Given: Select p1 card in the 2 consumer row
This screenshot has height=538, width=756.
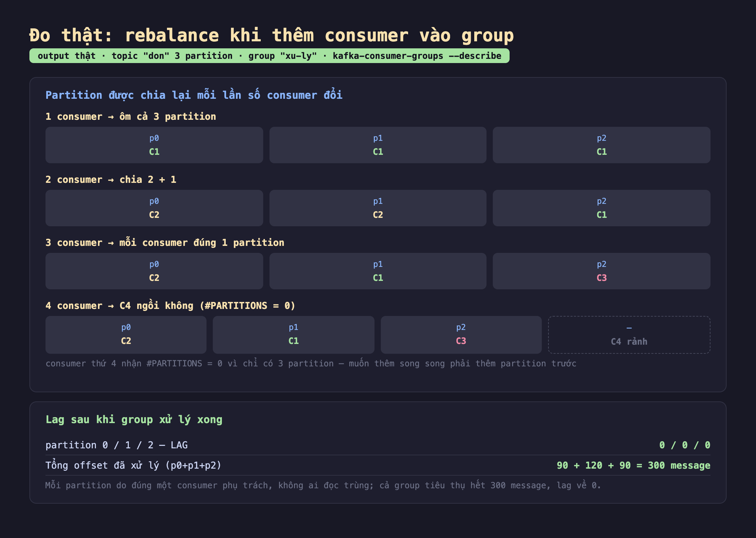Looking at the screenshot, I should [378, 208].
